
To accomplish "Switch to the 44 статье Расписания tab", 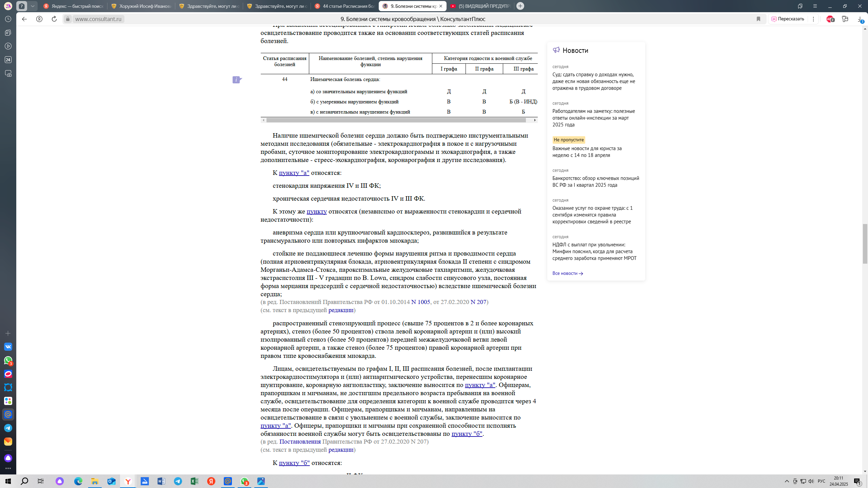I will 344,6.
